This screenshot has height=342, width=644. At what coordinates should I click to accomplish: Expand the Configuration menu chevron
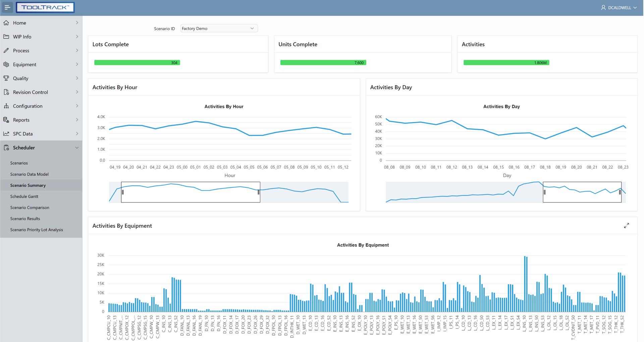77,106
